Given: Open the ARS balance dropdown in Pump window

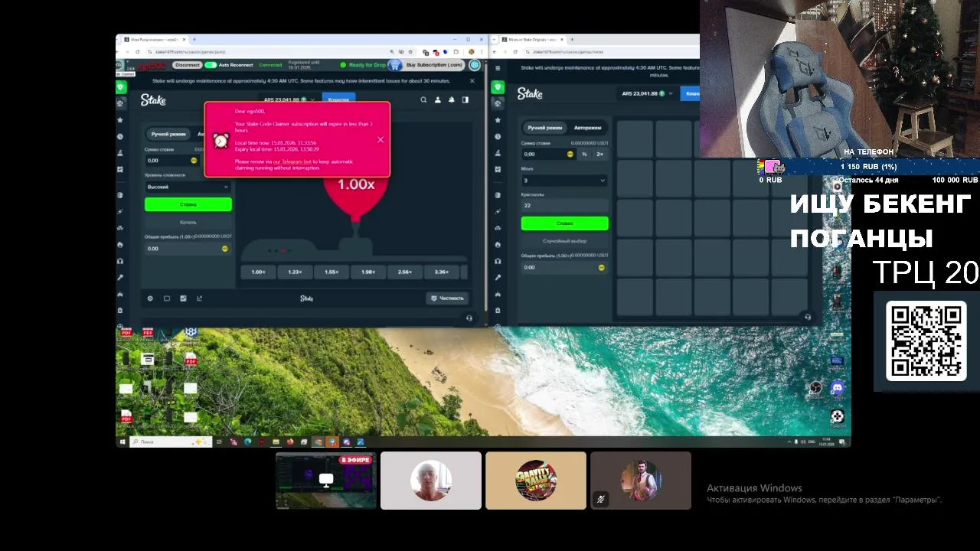Looking at the screenshot, I should tap(289, 99).
